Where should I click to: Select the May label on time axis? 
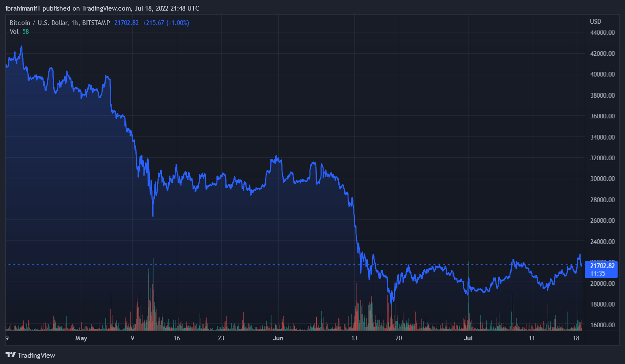point(81,338)
